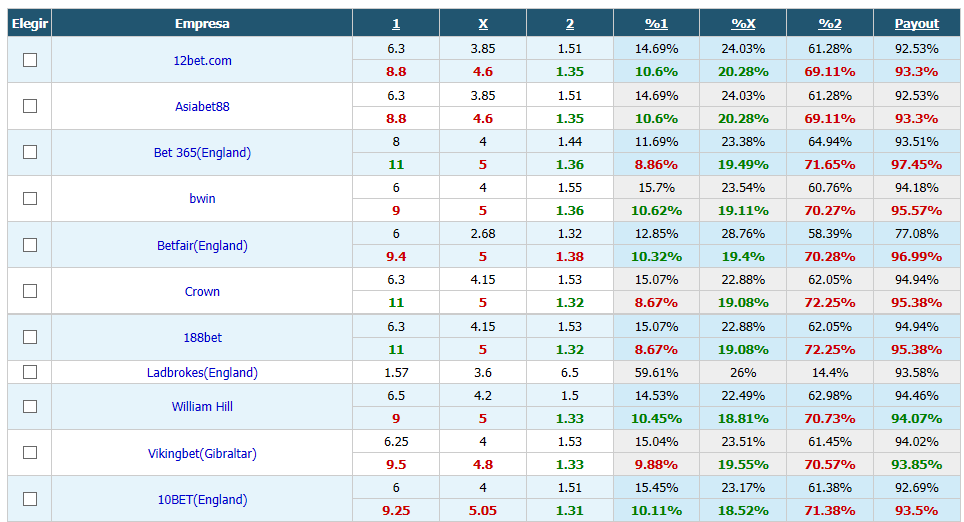Click Betfair away odds 1.38
The image size is (964, 522).
pyautogui.click(x=570, y=256)
